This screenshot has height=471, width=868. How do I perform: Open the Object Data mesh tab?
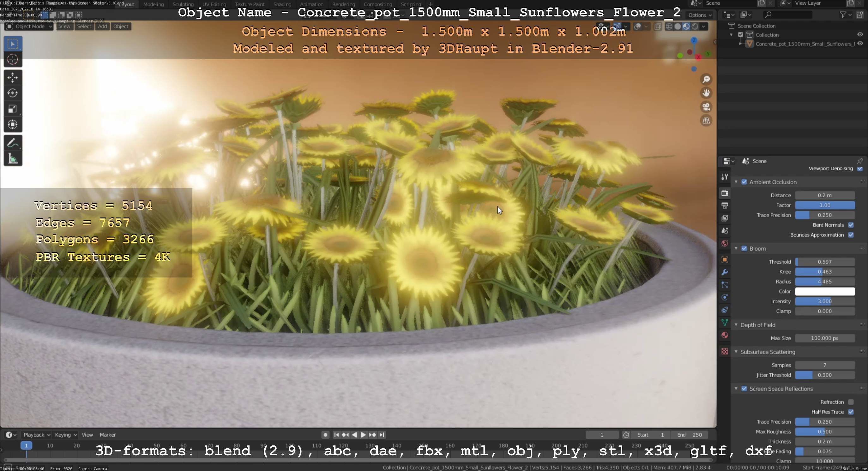(725, 323)
